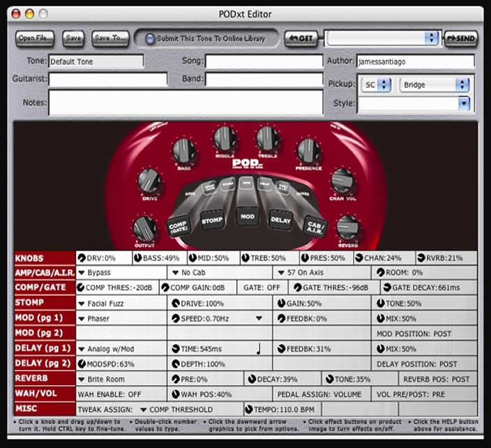
Task: Open the Pickup type SC dropdown
Action: coord(376,84)
